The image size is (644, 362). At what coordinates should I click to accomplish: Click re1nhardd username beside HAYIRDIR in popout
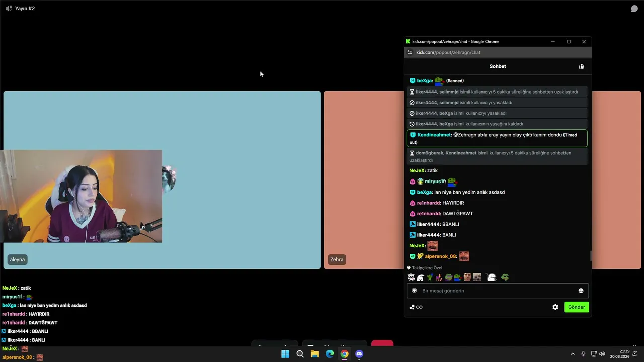click(x=428, y=203)
